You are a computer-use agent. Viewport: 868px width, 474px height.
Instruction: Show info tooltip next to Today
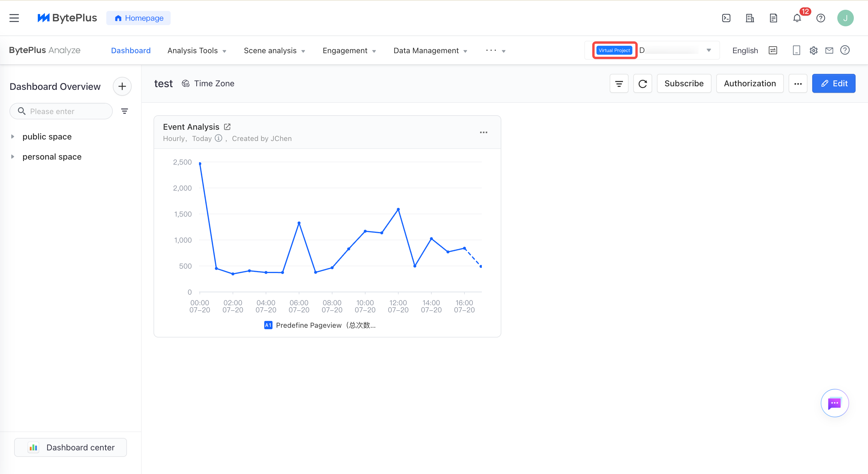tap(218, 138)
